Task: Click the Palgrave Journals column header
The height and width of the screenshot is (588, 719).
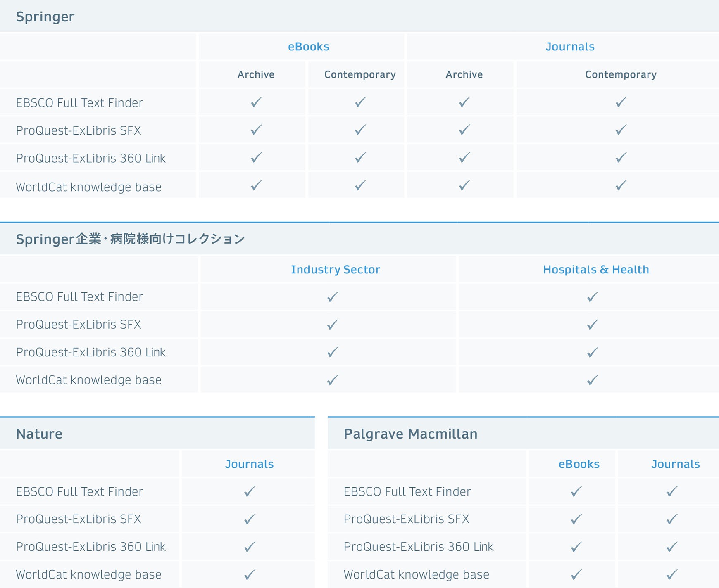Action: coord(676,464)
